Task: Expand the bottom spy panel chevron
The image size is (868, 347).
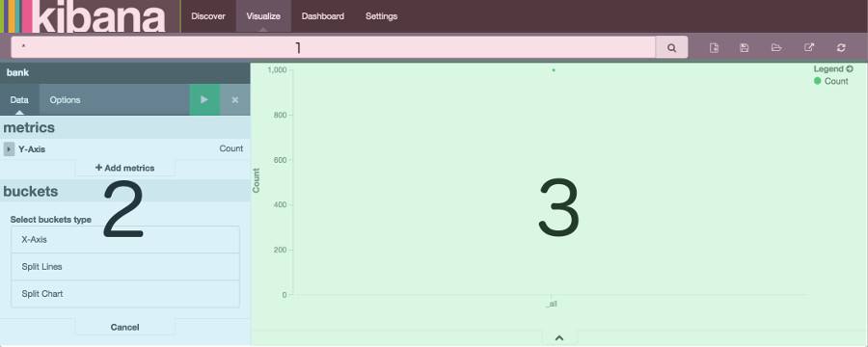Action: click(x=559, y=337)
